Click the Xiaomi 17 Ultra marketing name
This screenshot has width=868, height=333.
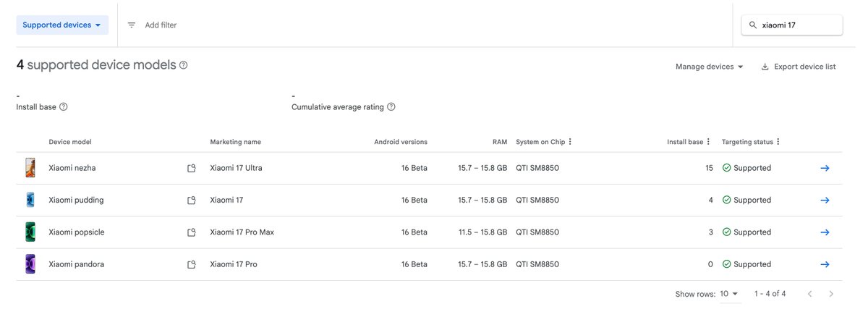click(236, 168)
